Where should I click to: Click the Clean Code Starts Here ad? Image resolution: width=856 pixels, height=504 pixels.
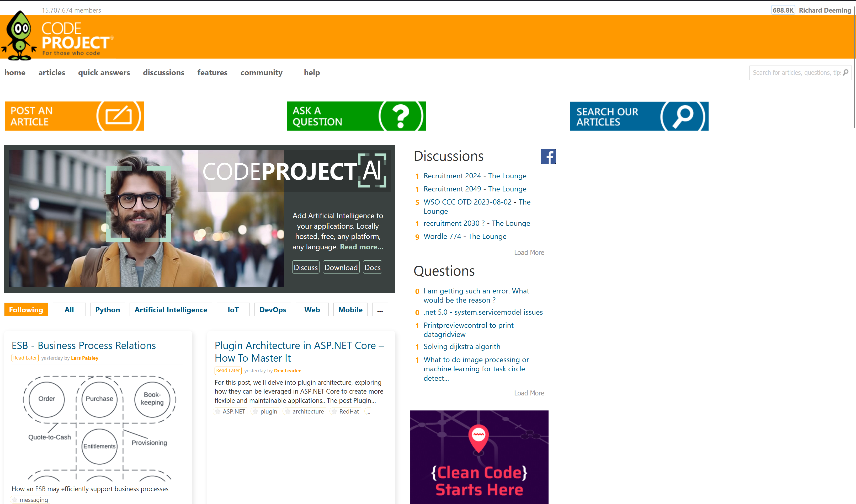[x=479, y=457]
